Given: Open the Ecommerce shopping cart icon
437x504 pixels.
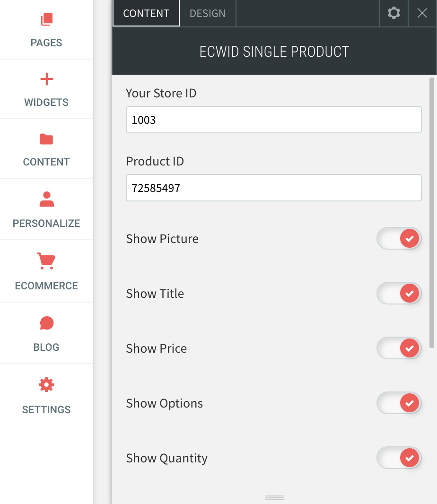Looking at the screenshot, I should click(x=46, y=261).
